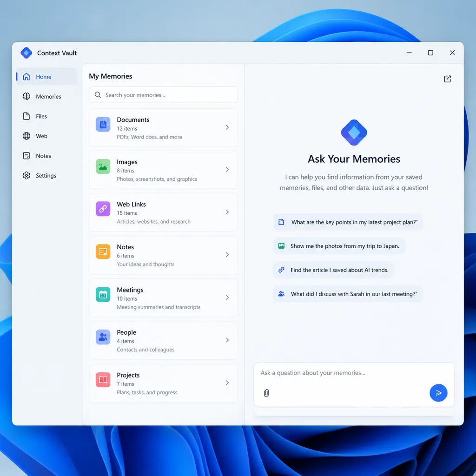The height and width of the screenshot is (476, 476).
Task: Click the green Images category icon
Action: pos(103,166)
